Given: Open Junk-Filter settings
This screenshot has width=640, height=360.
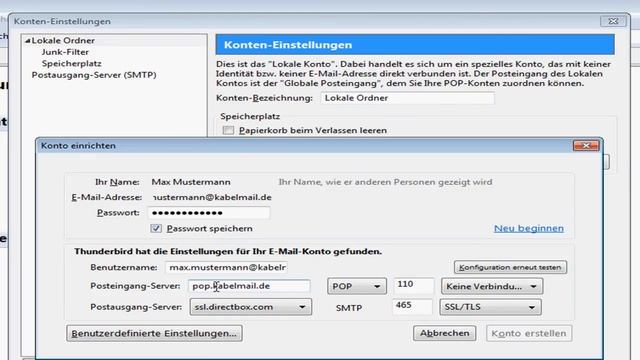Looking at the screenshot, I should pos(65,52).
